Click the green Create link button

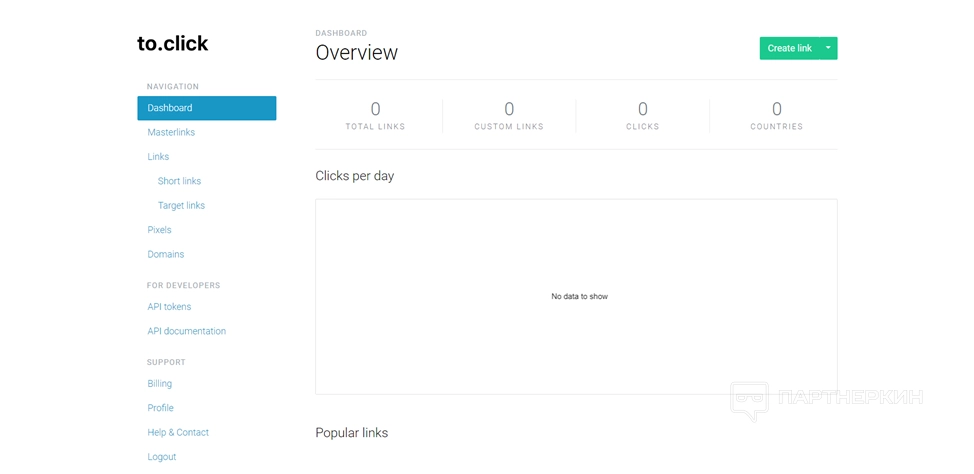[x=789, y=48]
